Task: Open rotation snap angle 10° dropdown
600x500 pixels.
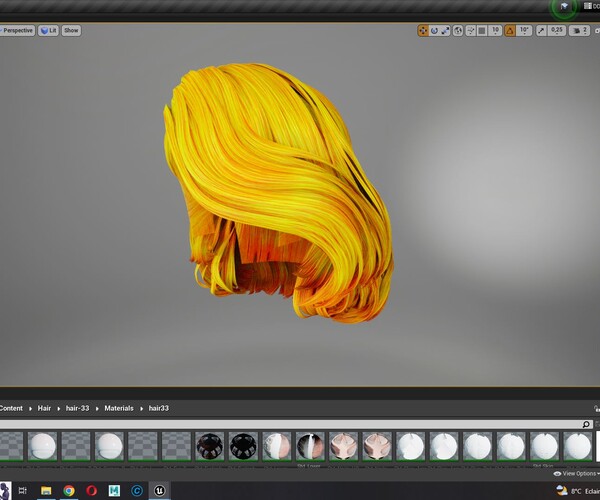Action: coord(524,31)
